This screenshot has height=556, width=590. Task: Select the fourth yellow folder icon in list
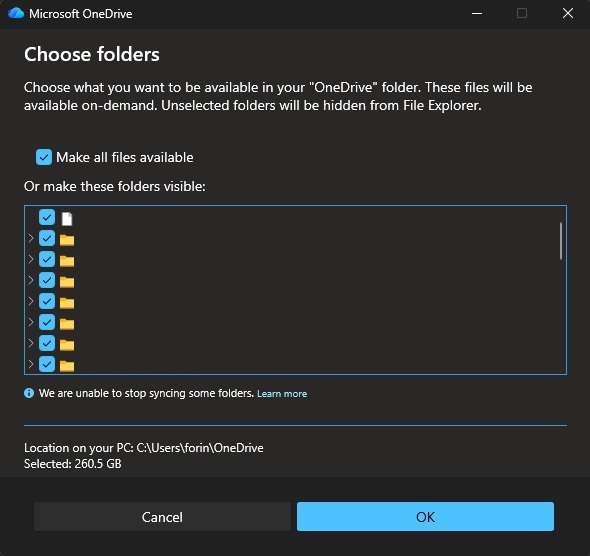coord(67,303)
